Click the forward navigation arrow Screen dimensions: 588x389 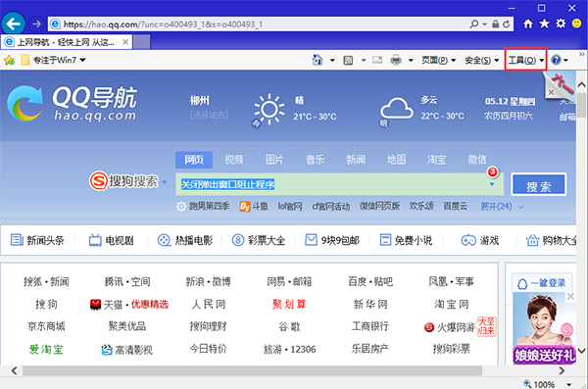coord(36,24)
